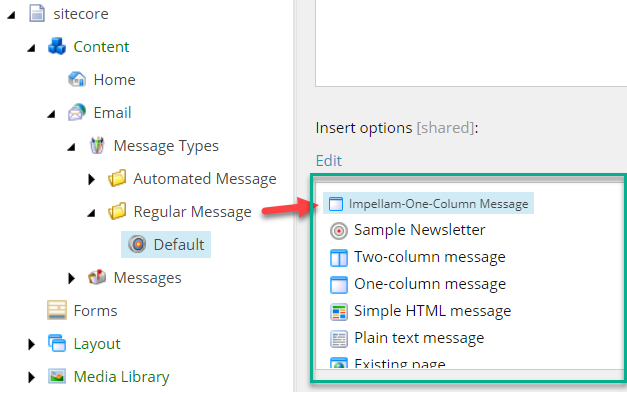Select Two-column message insert option text
This screenshot has width=627, height=394.
pyautogui.click(x=429, y=257)
